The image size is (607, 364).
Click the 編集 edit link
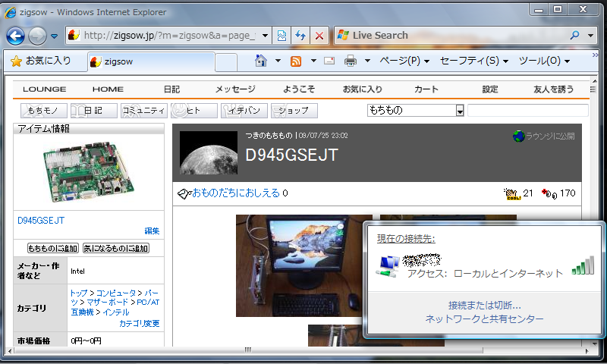point(152,231)
